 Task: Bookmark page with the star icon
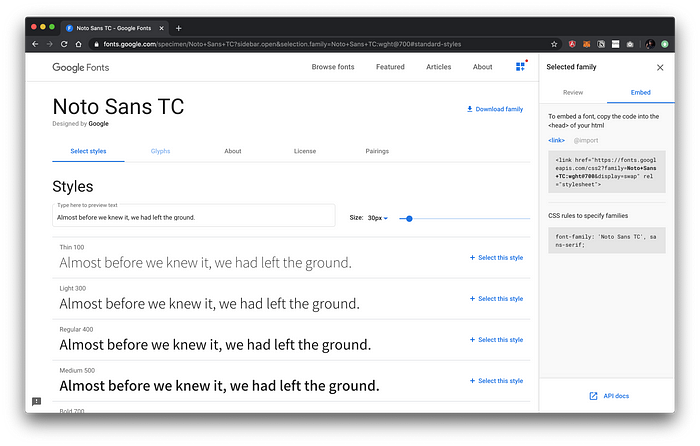coord(554,44)
